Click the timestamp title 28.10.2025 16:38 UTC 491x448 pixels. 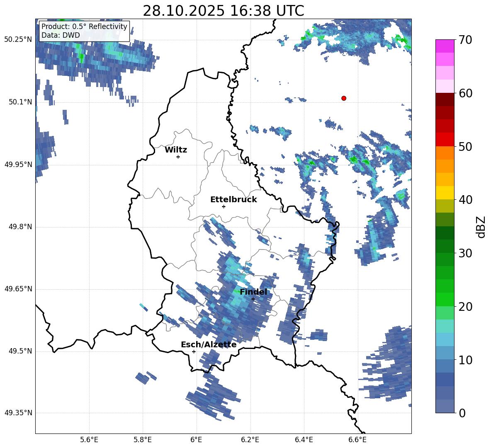point(224,11)
